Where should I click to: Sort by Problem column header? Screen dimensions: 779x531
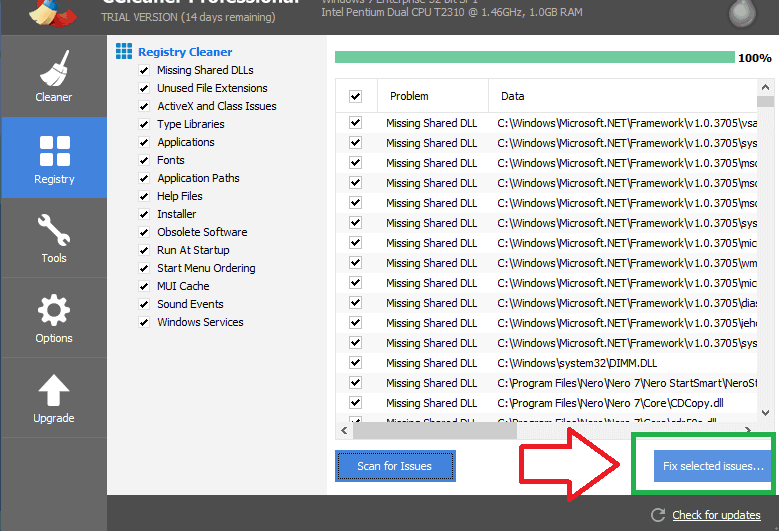click(433, 96)
